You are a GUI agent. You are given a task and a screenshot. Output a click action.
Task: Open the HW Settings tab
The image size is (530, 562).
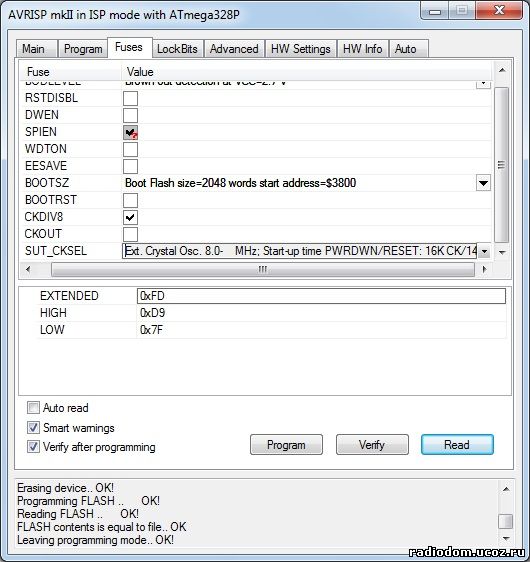coord(301,49)
